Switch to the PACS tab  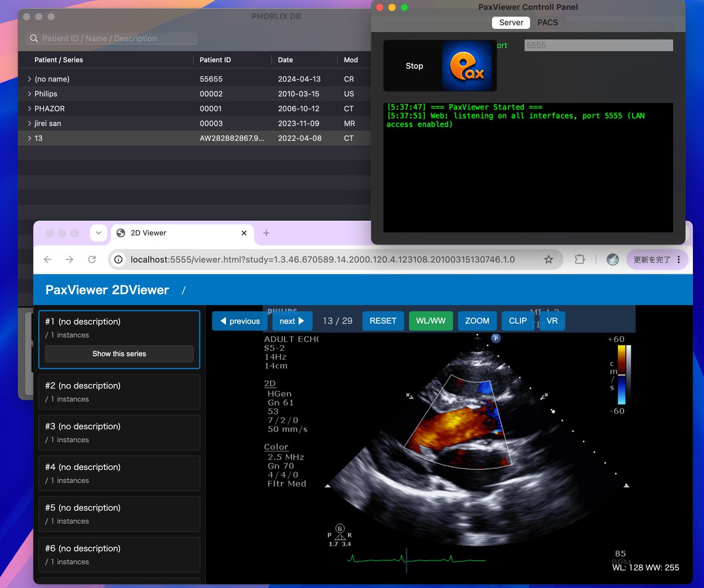548,22
